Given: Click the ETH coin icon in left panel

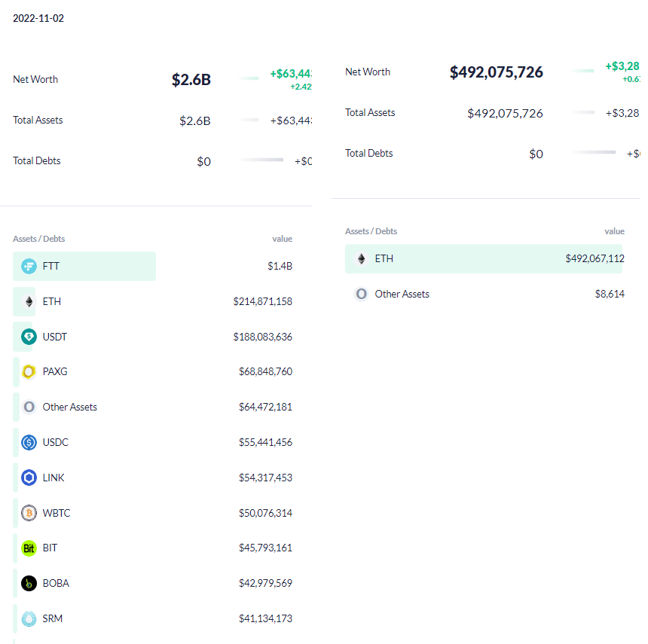Looking at the screenshot, I should (27, 301).
